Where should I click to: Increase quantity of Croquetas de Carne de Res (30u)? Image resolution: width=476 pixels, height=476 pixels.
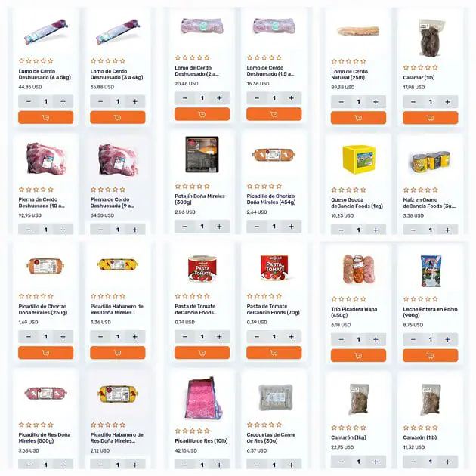click(292, 465)
